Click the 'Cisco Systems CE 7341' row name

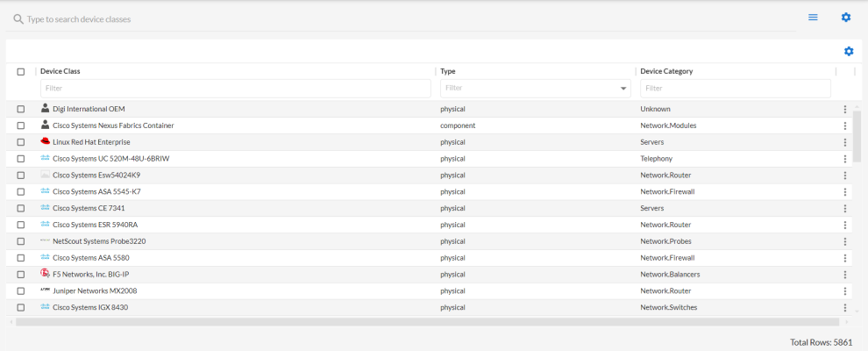tap(87, 208)
